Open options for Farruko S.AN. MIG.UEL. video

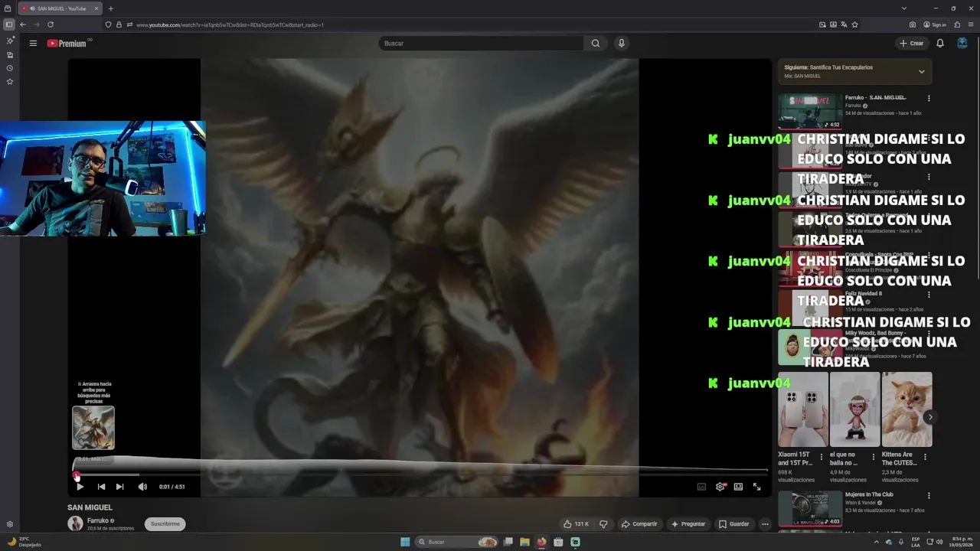coord(929,99)
